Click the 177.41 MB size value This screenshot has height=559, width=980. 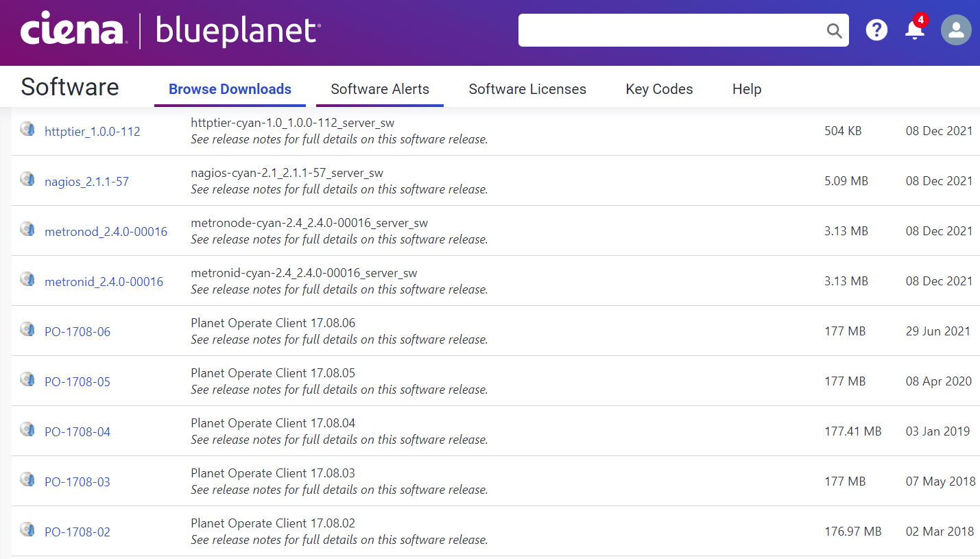853,431
